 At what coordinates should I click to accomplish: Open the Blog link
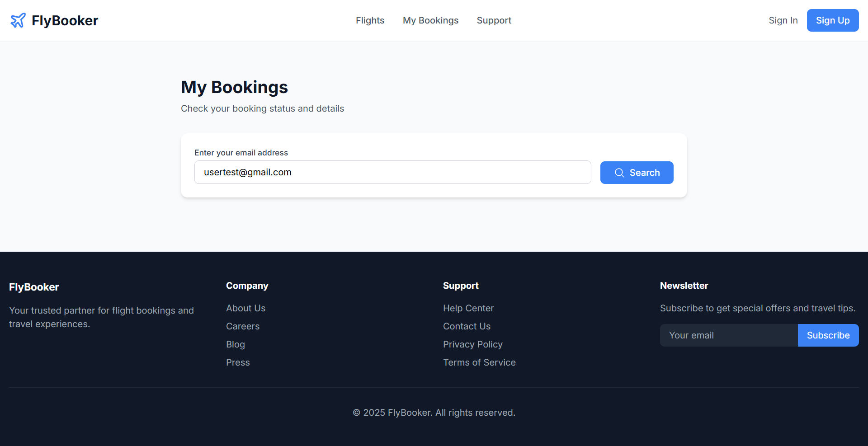coord(235,344)
